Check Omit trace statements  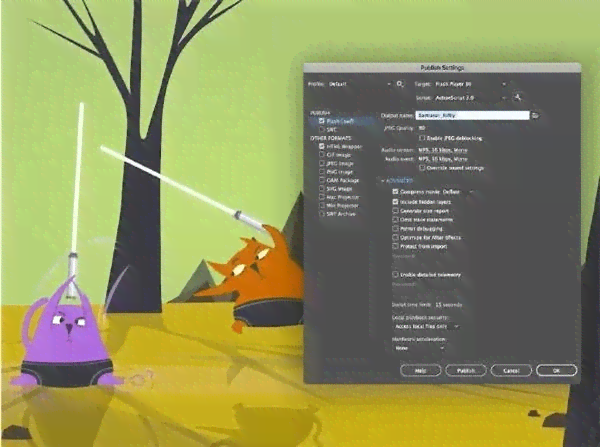(395, 219)
